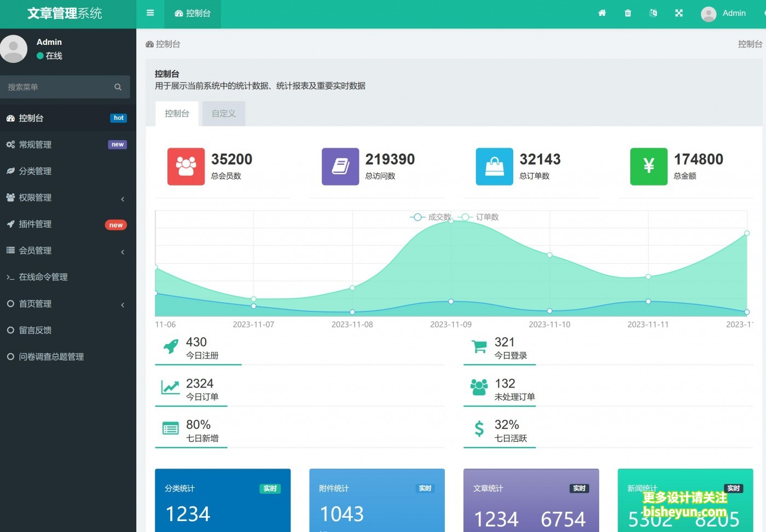Click the line chart icon beside 今日订单
The width and height of the screenshot is (766, 532).
170,388
